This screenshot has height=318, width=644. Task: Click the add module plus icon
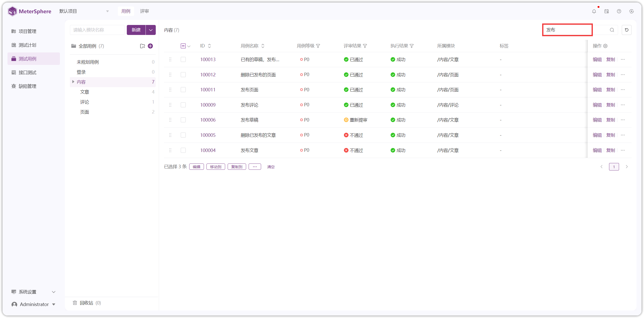pyautogui.click(x=150, y=46)
